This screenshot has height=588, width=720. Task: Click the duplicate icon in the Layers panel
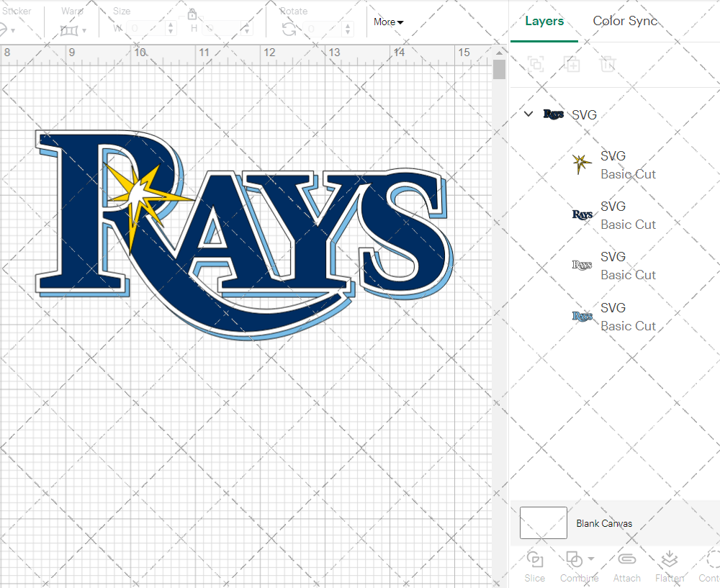572,64
